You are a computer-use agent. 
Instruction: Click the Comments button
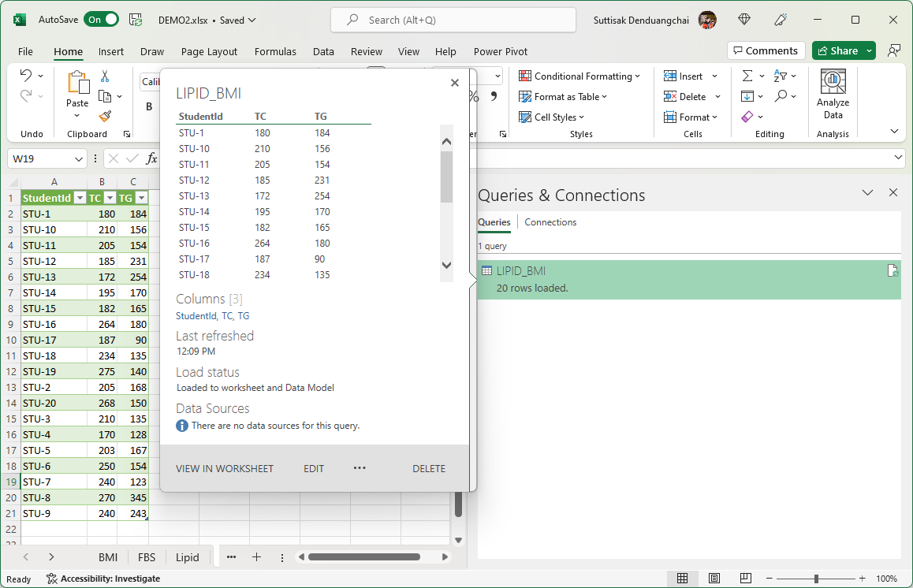coord(766,50)
